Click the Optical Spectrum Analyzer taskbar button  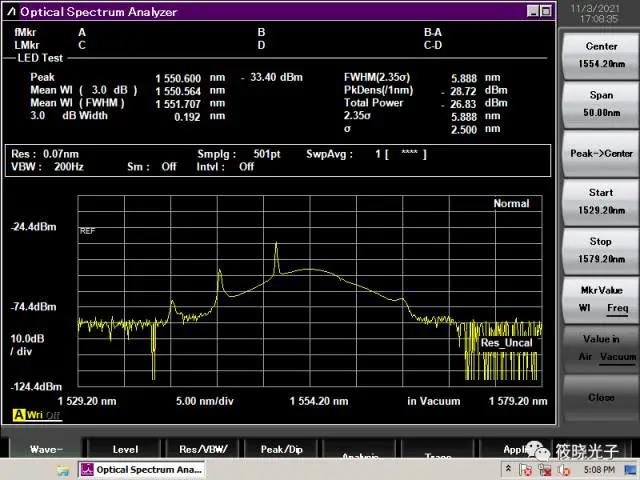(x=142, y=469)
